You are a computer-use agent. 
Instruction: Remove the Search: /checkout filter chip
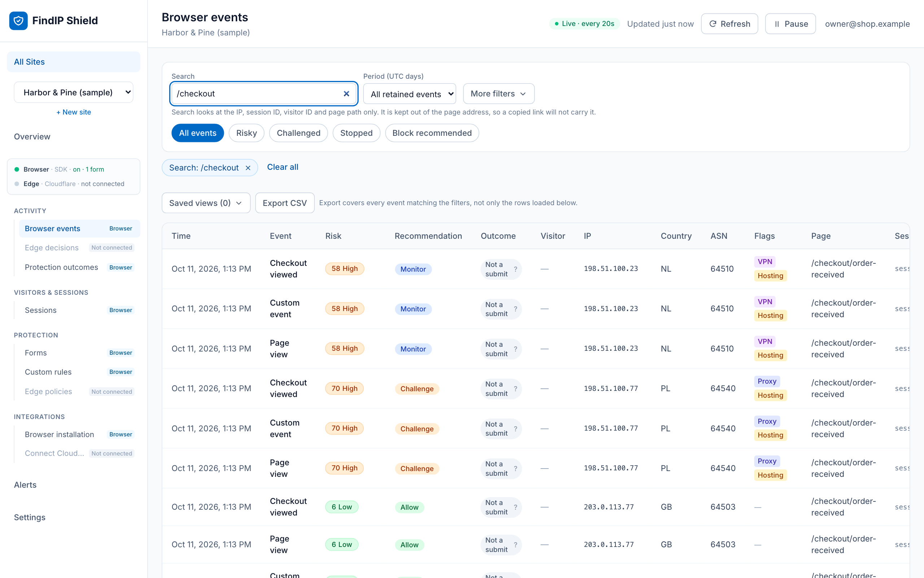[248, 168]
